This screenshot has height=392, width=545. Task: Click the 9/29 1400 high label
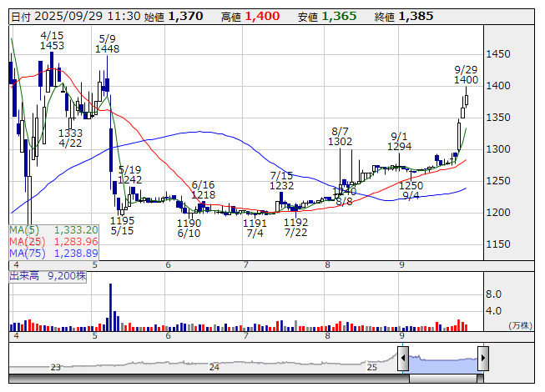click(466, 75)
